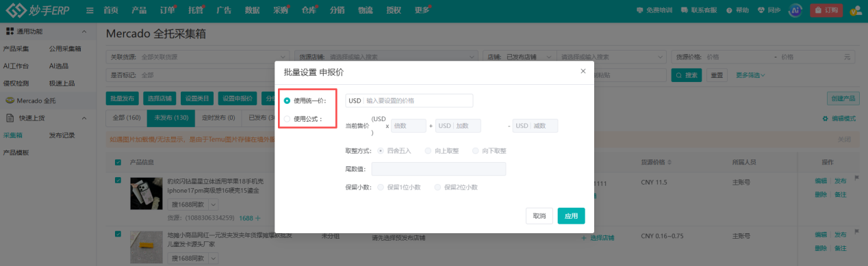
Task: Click the 快速上货 document icon
Action: tap(10, 118)
